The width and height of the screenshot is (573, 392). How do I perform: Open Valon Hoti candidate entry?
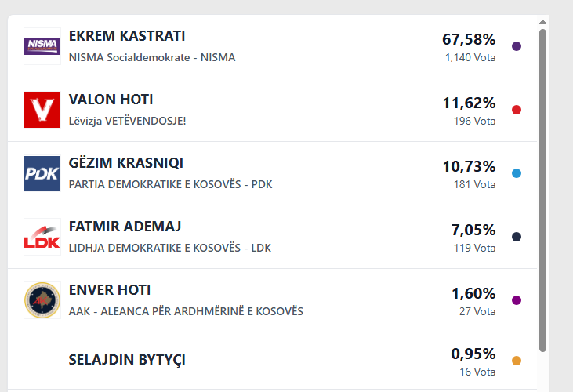[x=111, y=100]
